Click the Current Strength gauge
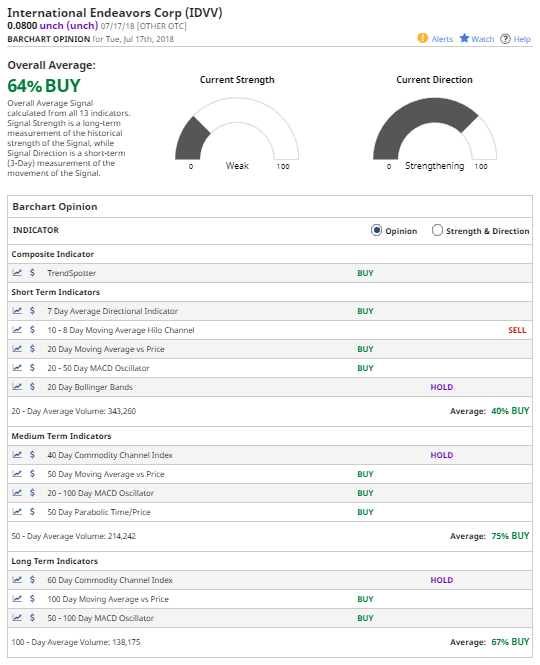The image size is (540, 665). 237,129
